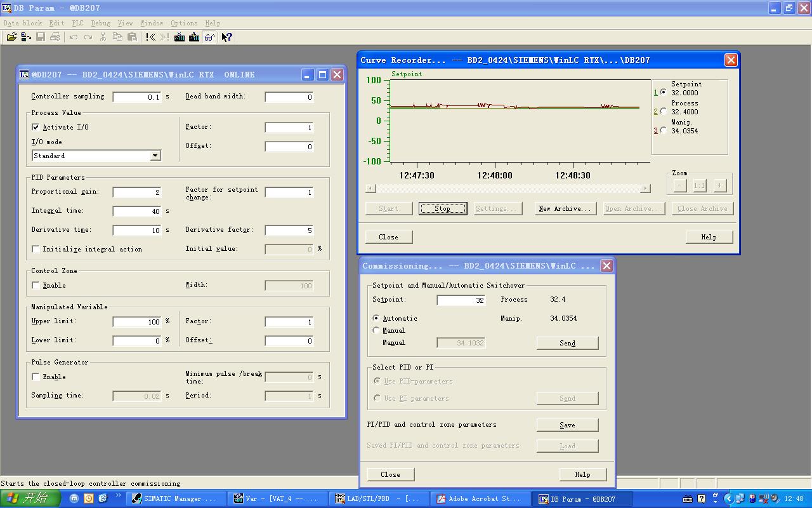Select the Manual mode radio button
This screenshot has height=508, width=812.
(377, 330)
